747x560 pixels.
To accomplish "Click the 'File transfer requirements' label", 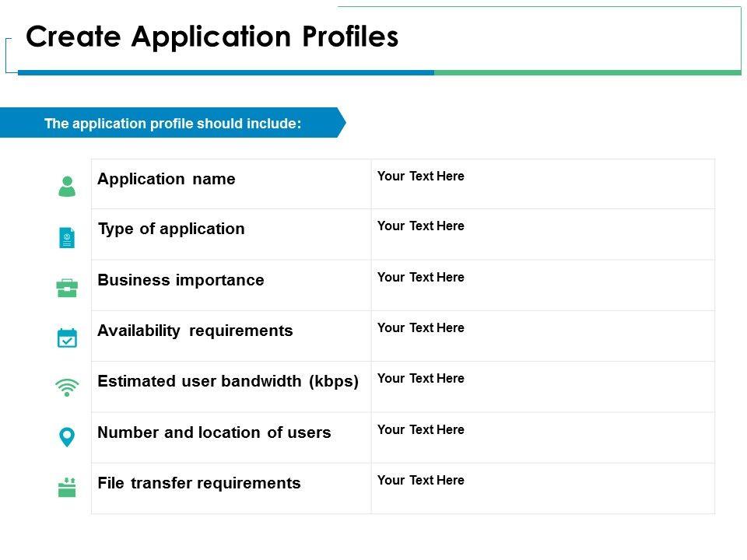I will click(199, 483).
